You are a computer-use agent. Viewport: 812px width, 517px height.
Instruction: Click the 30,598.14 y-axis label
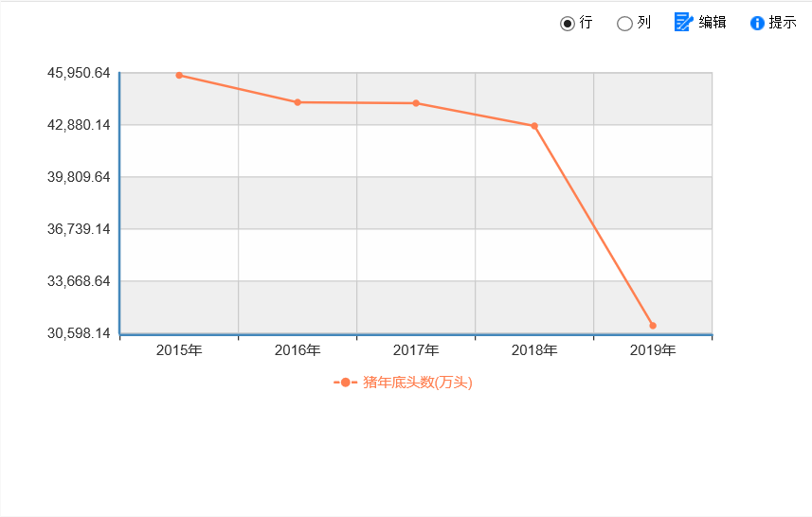click(x=79, y=333)
